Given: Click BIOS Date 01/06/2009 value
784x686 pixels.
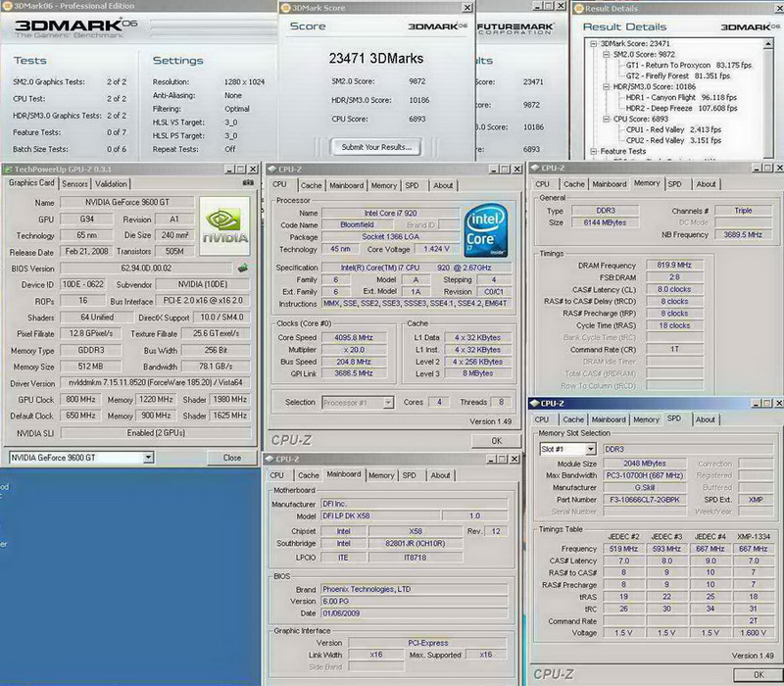Looking at the screenshot, I should pos(415,613).
